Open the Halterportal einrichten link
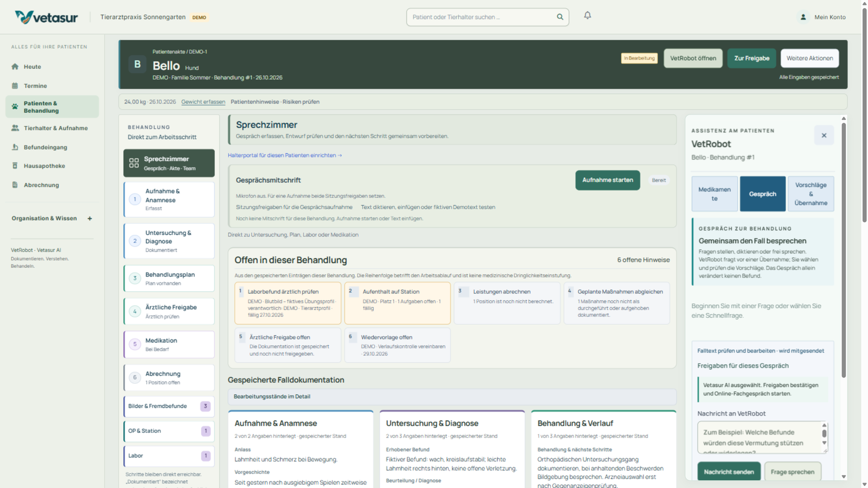Viewport: 868px width, 488px height. pos(285,155)
